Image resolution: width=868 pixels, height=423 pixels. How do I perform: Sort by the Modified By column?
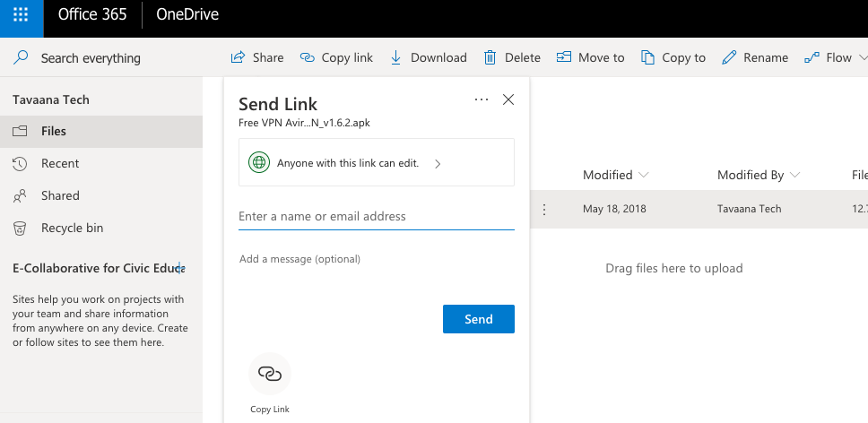click(x=759, y=176)
